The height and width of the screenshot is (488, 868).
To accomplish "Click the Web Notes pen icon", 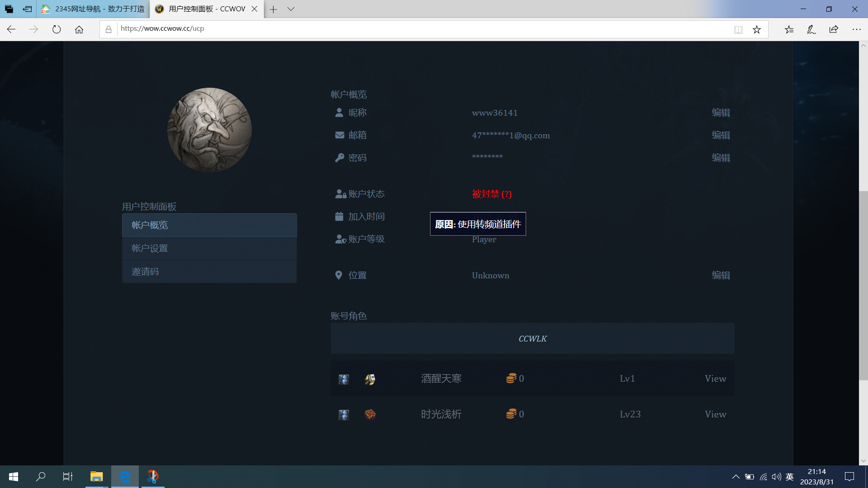I will click(811, 29).
